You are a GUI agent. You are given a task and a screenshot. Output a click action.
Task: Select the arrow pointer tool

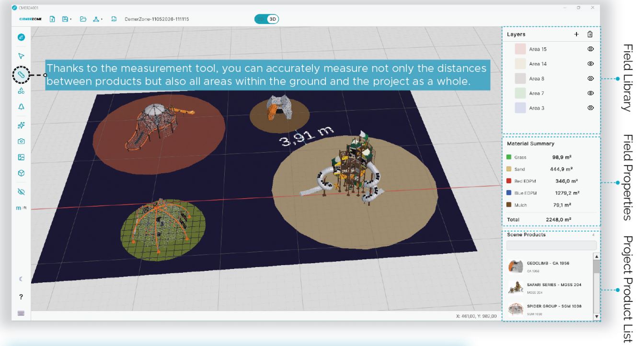point(21,56)
